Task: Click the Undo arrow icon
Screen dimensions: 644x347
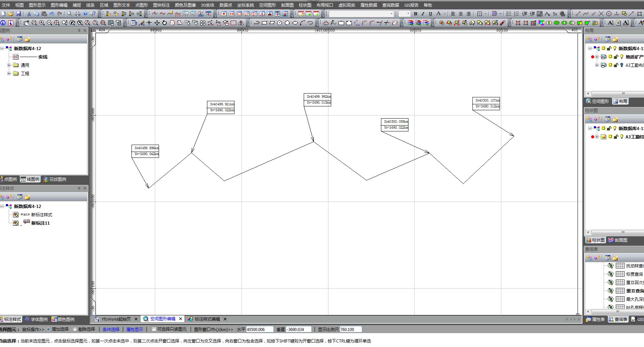Action: (51, 14)
